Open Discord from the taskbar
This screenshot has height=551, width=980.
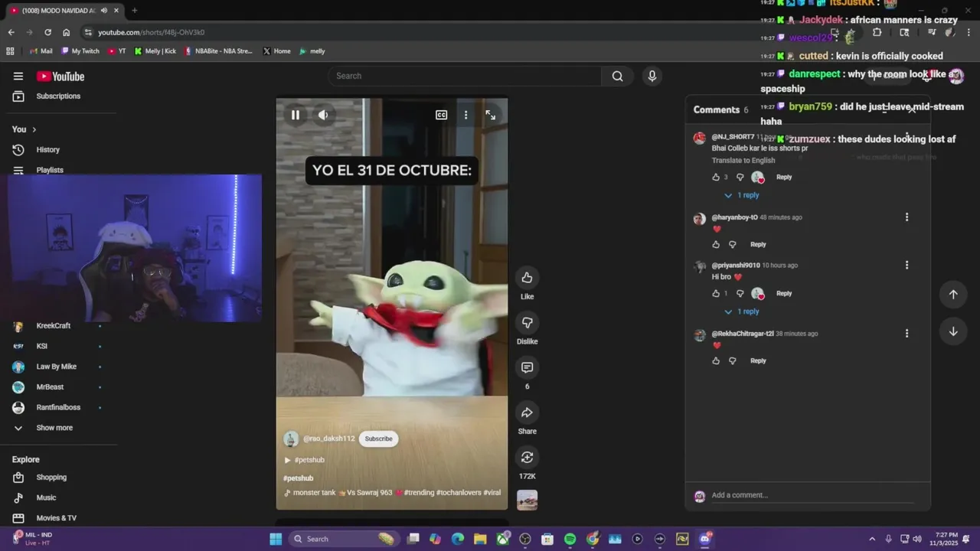click(705, 539)
